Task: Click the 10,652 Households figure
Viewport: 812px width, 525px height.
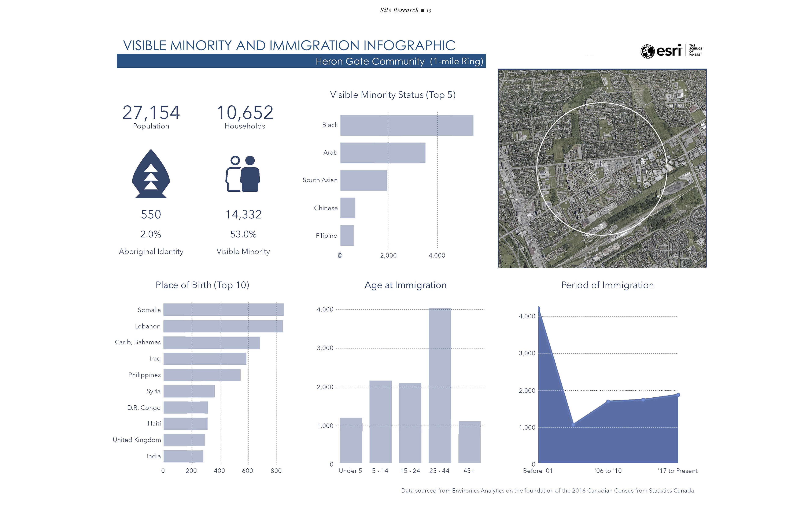Action: (245, 112)
